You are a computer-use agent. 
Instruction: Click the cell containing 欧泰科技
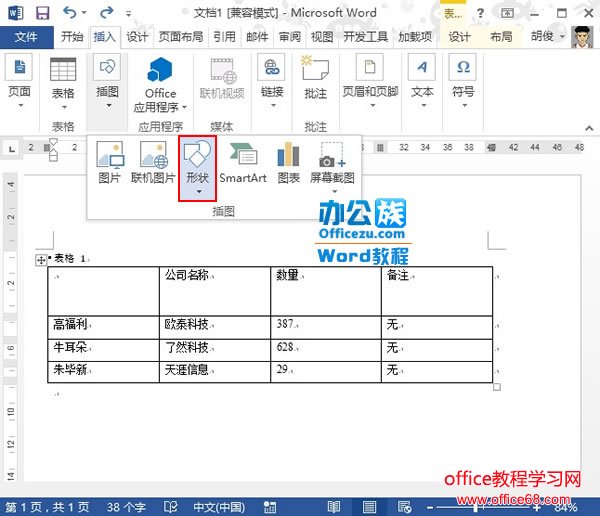point(215,327)
